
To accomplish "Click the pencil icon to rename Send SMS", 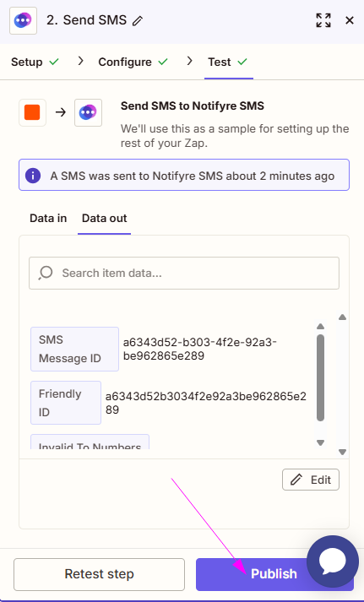I will tap(137, 21).
